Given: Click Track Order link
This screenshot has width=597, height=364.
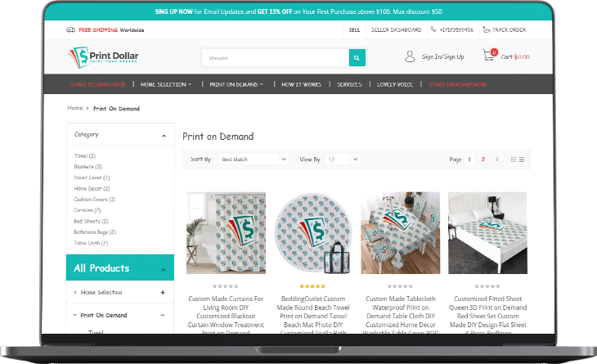Looking at the screenshot, I should click(509, 29).
